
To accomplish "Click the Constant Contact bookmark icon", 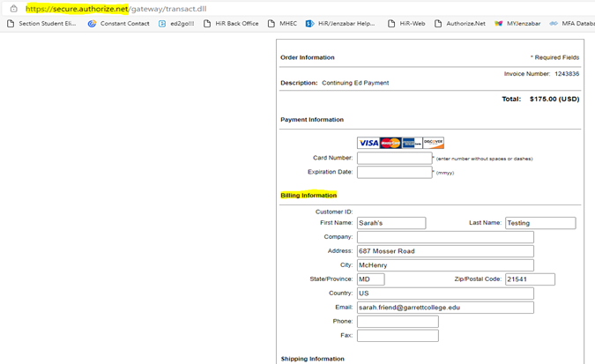I will (92, 24).
